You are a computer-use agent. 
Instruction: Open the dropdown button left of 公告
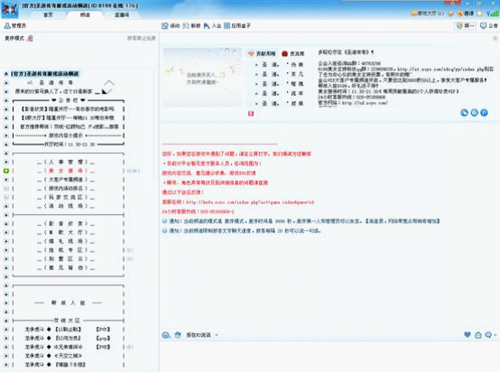[x=466, y=26]
